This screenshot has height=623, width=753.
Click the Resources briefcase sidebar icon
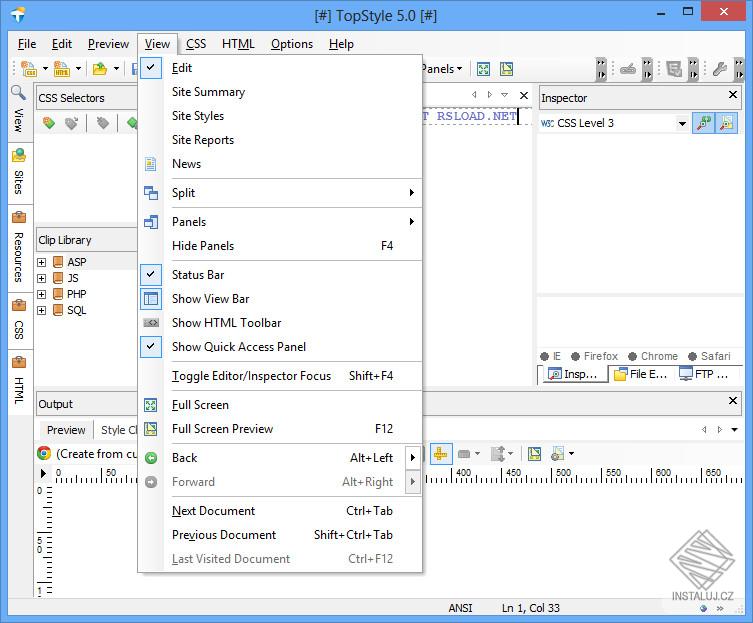click(x=19, y=217)
